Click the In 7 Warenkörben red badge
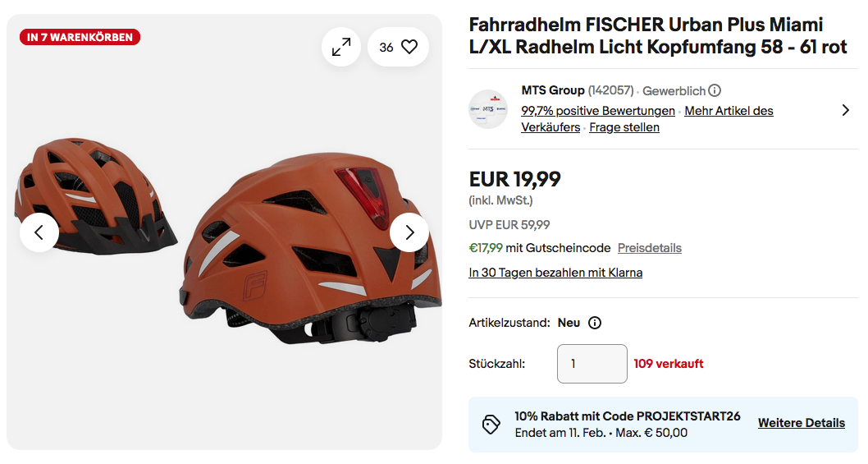Screen dimensions: 868x464 click(x=80, y=37)
